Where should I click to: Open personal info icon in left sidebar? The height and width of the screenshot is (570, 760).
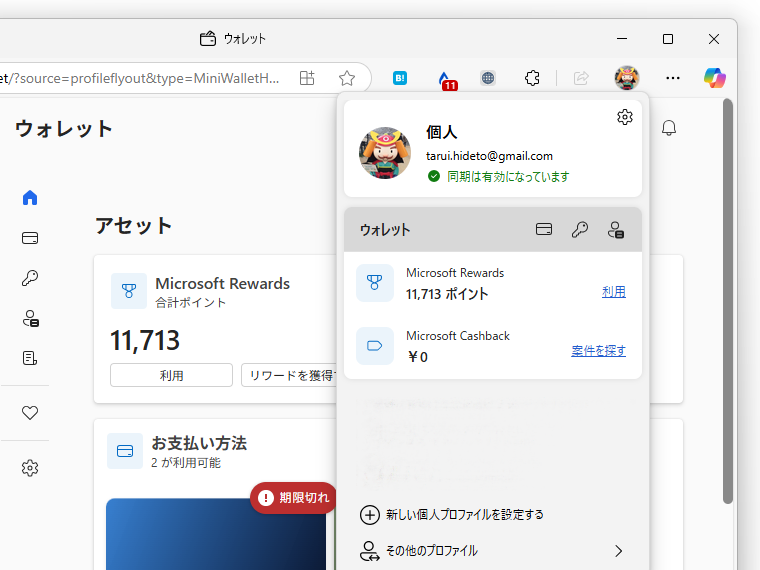point(31,318)
